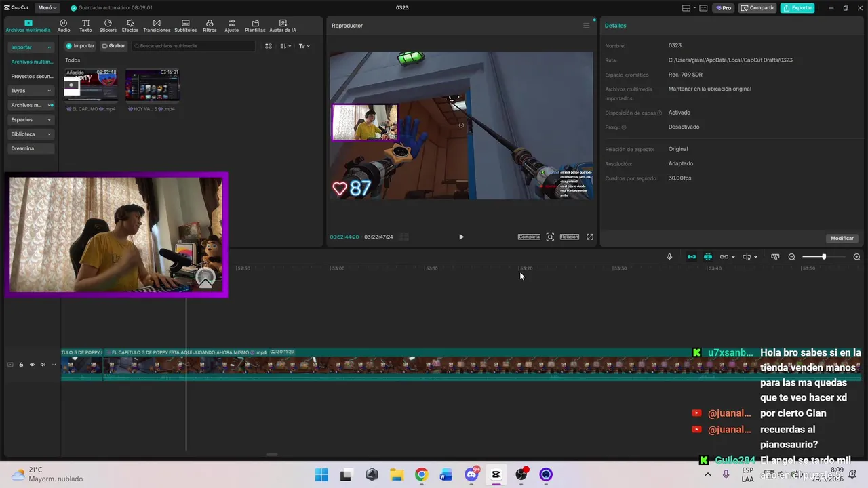
Task: Open File Explorer from the taskbar
Action: [x=397, y=474]
